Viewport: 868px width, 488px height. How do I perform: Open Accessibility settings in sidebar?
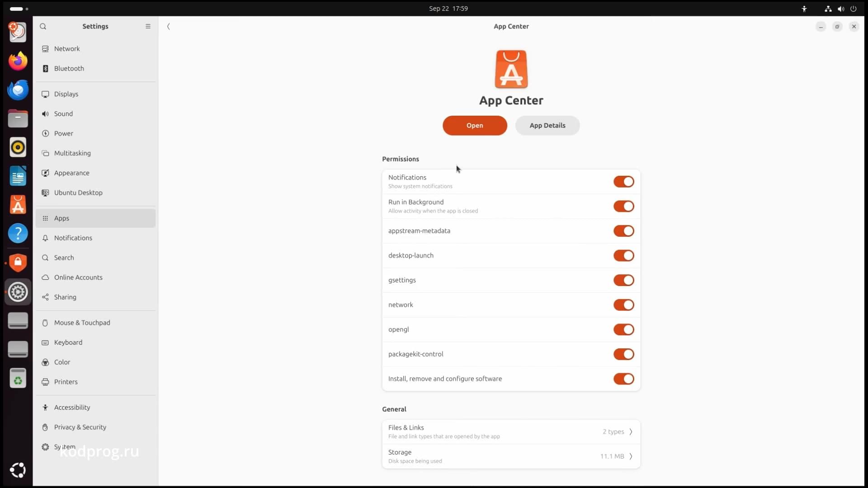click(95, 408)
